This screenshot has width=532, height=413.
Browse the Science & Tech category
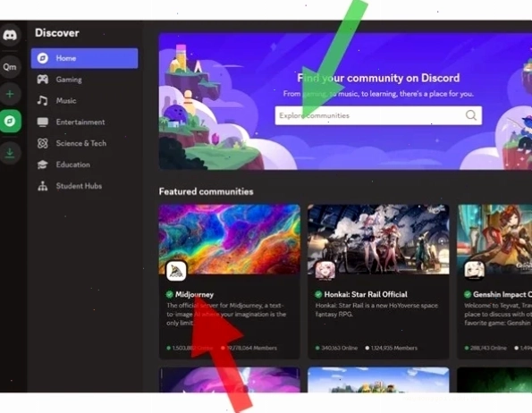[x=84, y=143]
